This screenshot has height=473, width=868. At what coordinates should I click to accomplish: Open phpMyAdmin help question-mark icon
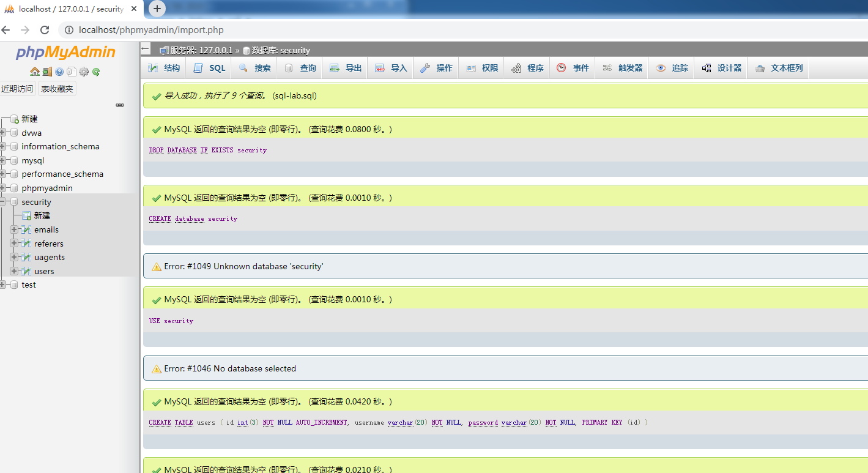pos(59,72)
